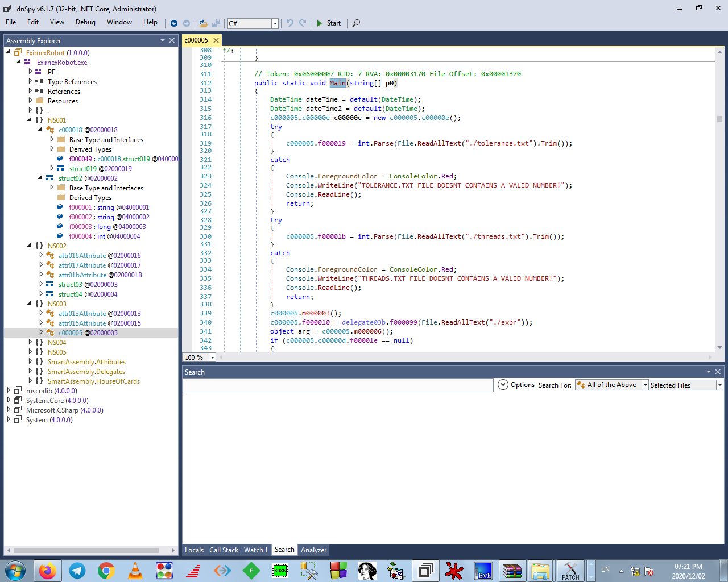728x582 pixels.
Task: Click the Open file folder icon
Action: pyautogui.click(x=203, y=23)
